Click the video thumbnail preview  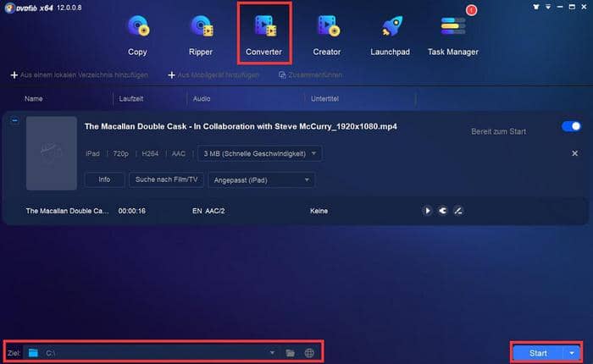52,153
